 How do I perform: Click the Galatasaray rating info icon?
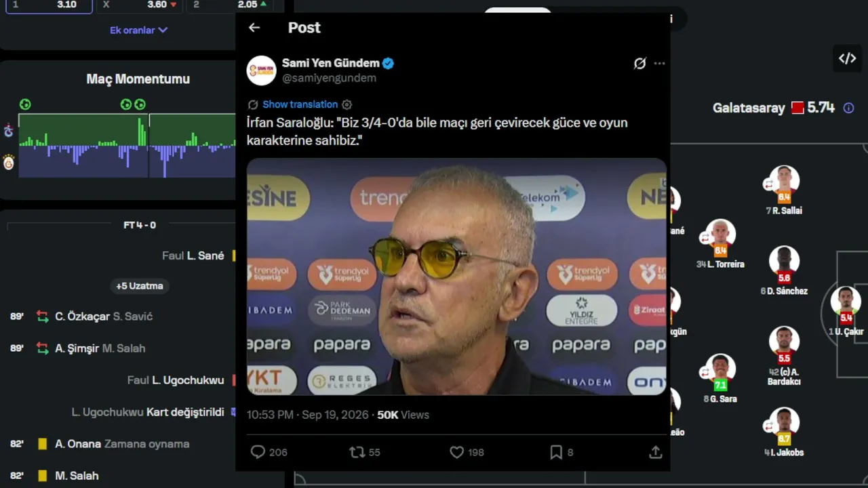point(848,108)
